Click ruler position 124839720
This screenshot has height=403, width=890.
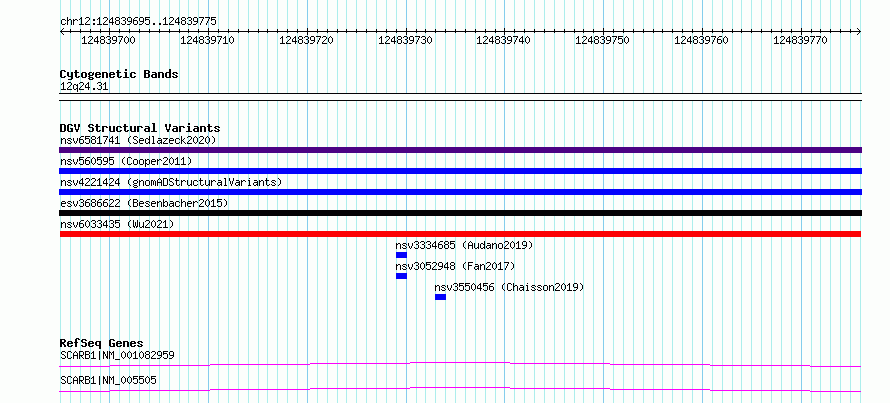coord(307,40)
